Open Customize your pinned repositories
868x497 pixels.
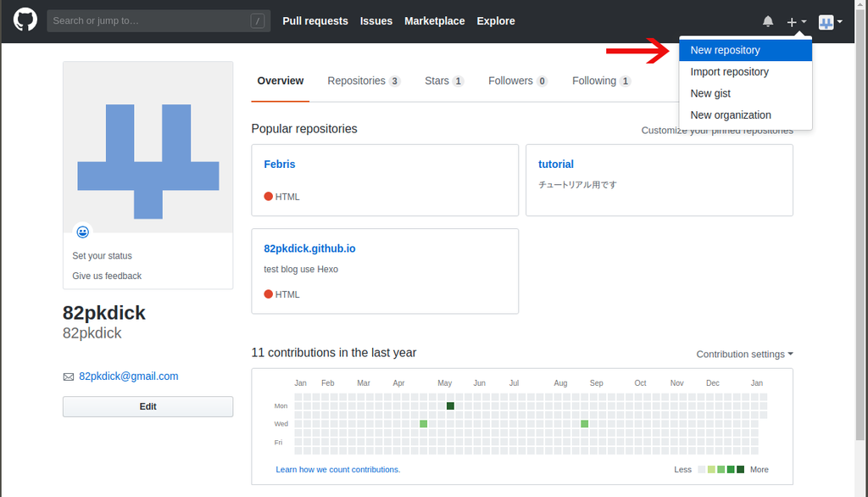[x=715, y=130]
